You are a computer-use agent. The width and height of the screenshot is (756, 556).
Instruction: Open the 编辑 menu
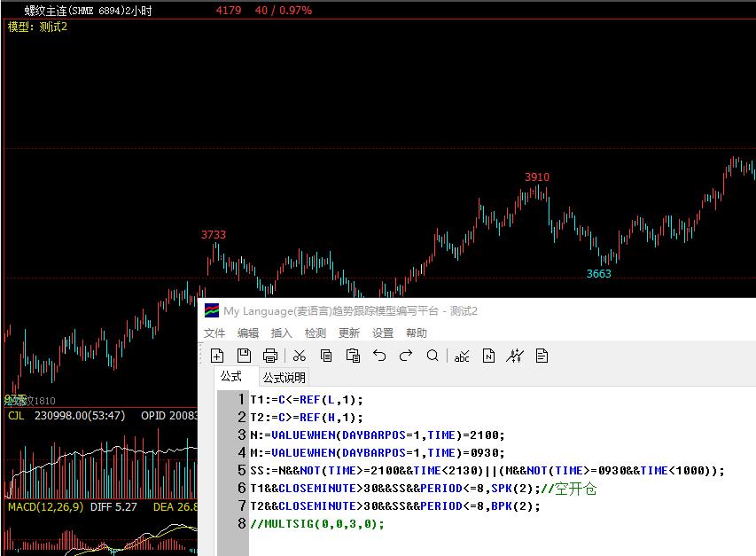coord(248,333)
